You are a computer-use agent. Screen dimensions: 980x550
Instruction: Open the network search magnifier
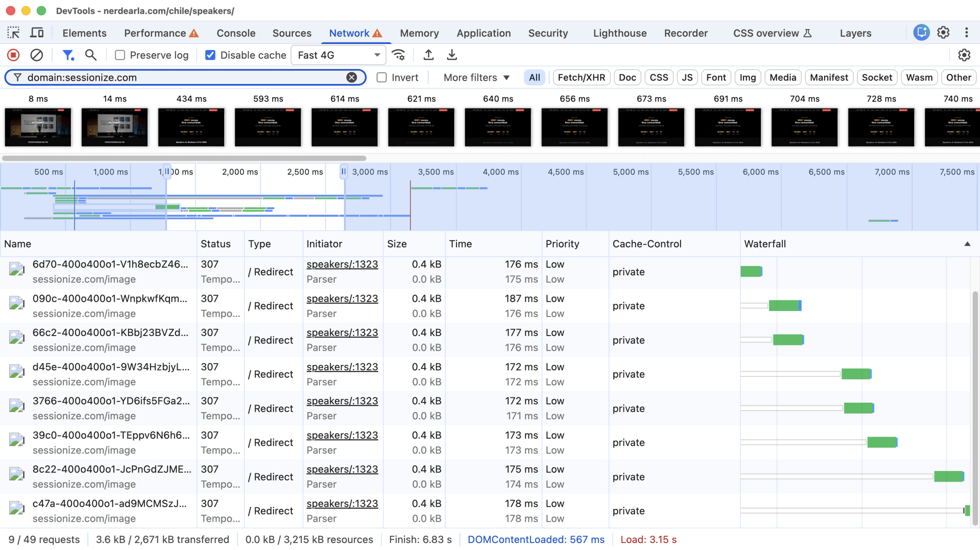click(x=91, y=55)
